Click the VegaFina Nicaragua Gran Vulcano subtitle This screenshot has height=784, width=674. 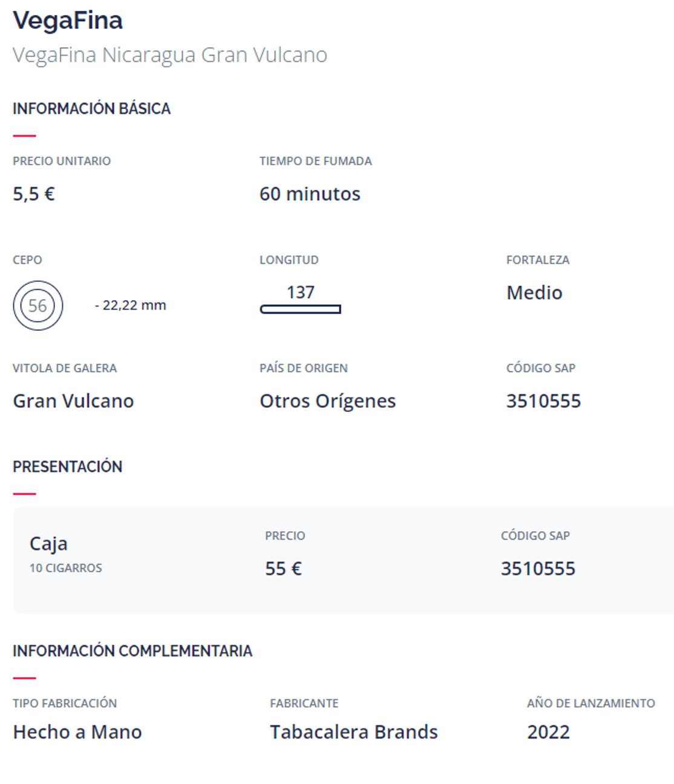(170, 55)
